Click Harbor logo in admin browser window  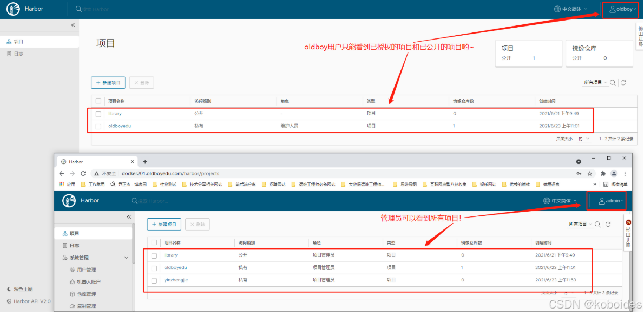coord(69,200)
